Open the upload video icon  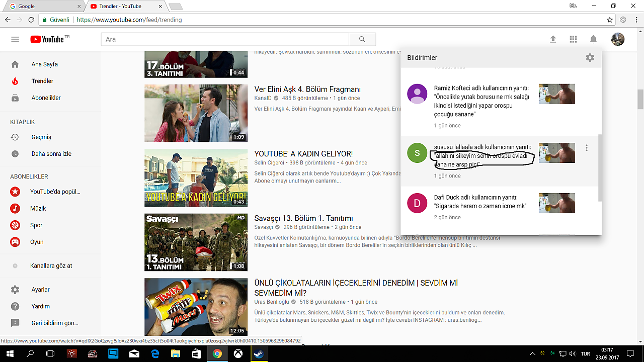click(x=553, y=39)
